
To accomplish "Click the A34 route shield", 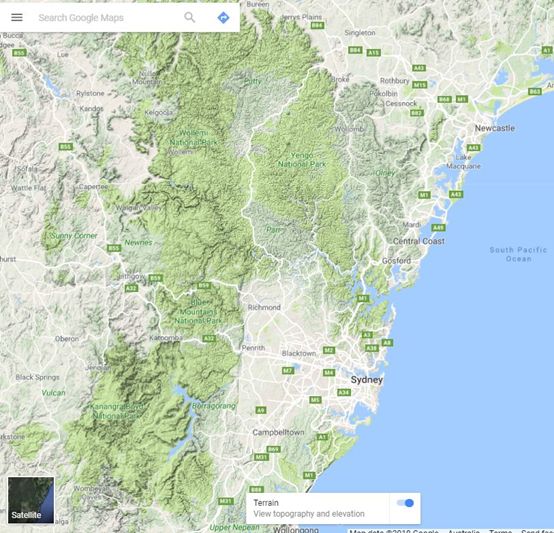I will [344, 392].
